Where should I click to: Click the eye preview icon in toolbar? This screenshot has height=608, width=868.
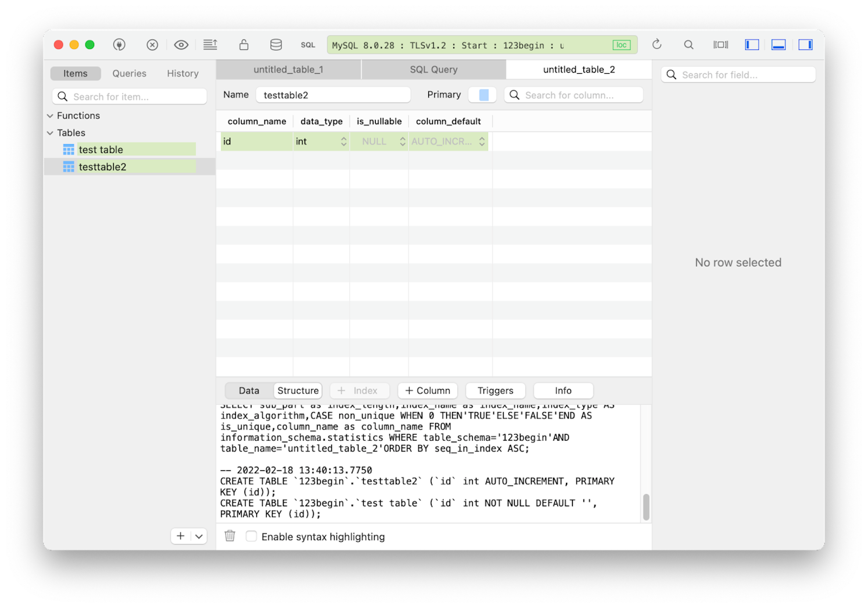coord(181,45)
